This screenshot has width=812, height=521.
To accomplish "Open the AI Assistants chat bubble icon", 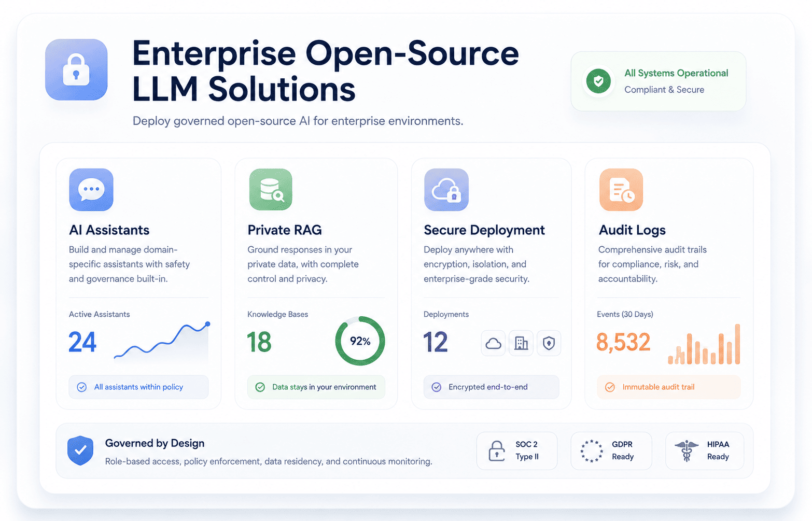I will (91, 189).
